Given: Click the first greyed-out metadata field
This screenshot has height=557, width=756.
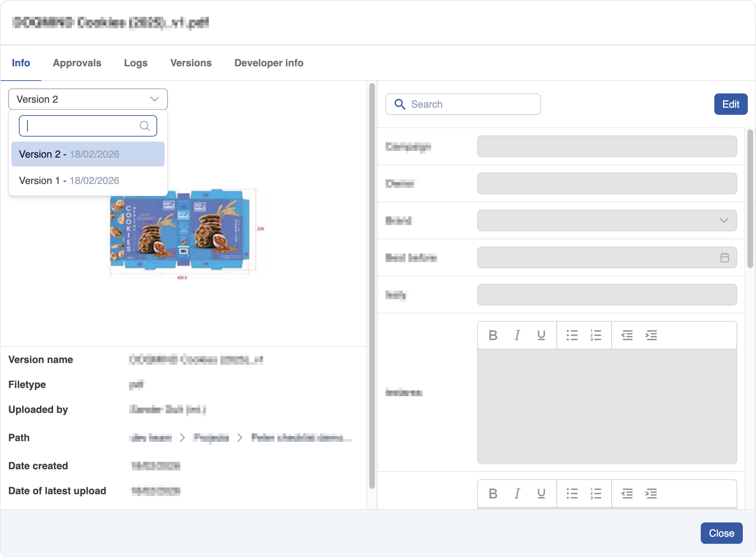Looking at the screenshot, I should pos(607,146).
